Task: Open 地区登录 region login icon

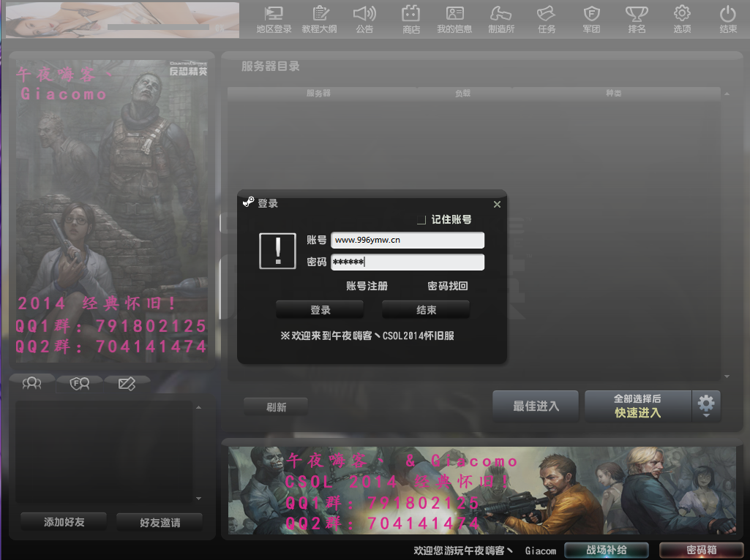Action: pyautogui.click(x=274, y=20)
